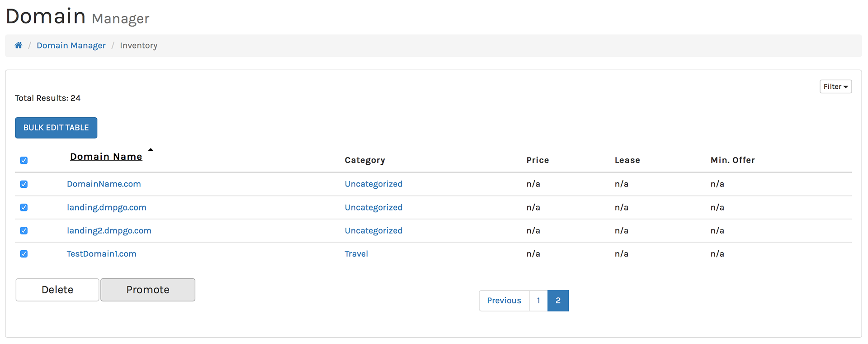Open Uncategorized link for landing.dmpgo.com
This screenshot has width=868, height=344.
tap(373, 207)
